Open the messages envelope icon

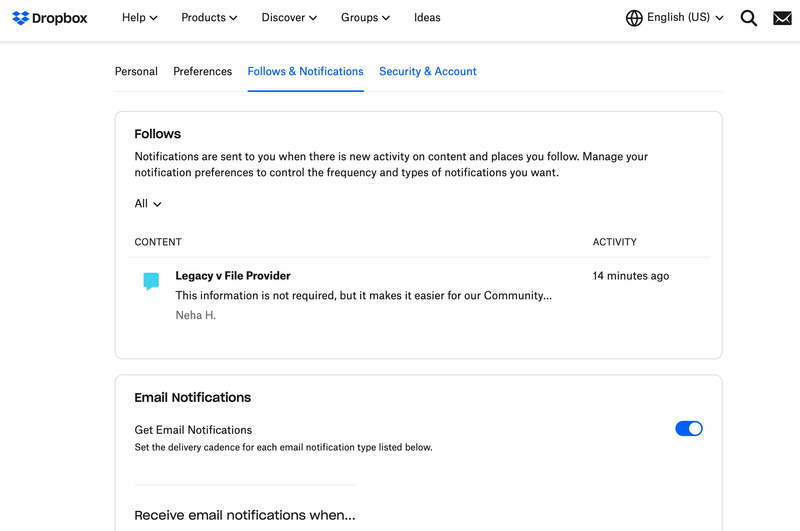pos(782,18)
